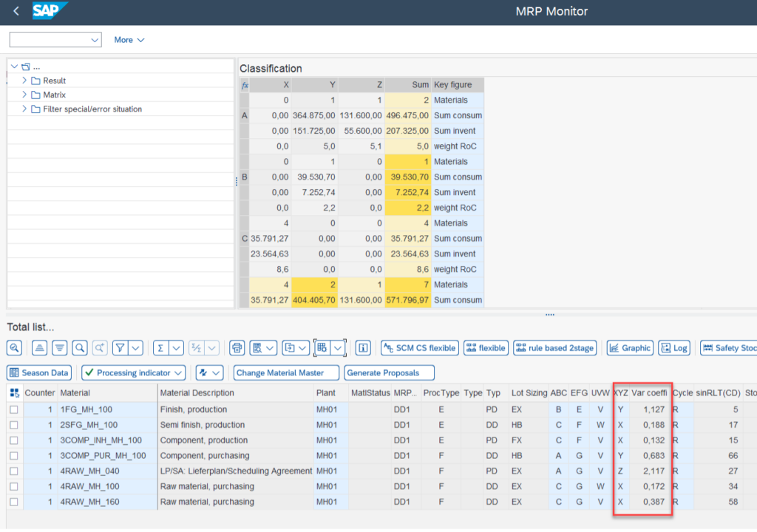
Task: Click the SAP logo
Action: click(50, 10)
